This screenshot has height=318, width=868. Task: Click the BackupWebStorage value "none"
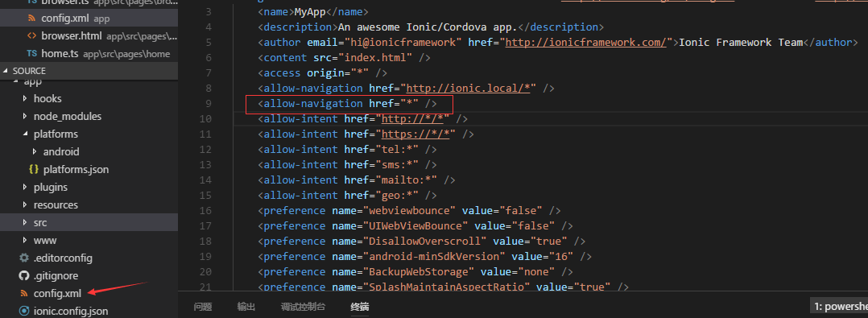[x=536, y=271]
